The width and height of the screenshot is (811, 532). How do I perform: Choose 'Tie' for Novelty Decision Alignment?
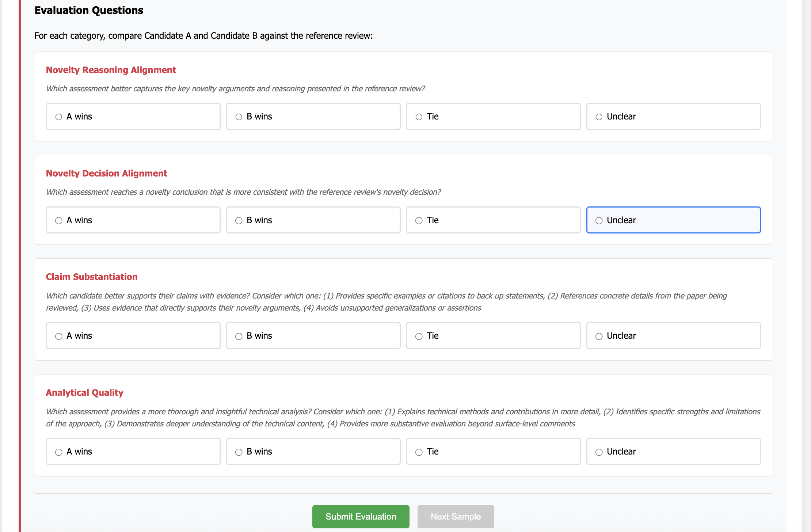pos(419,221)
